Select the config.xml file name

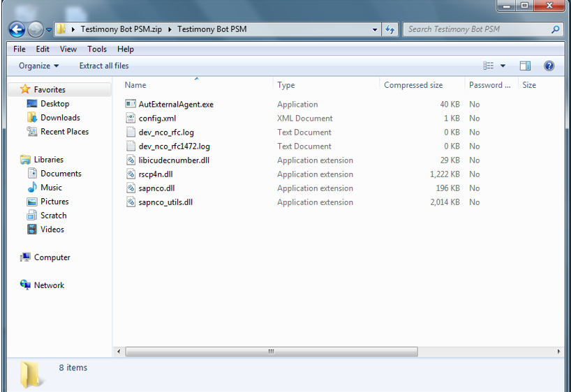coord(157,119)
